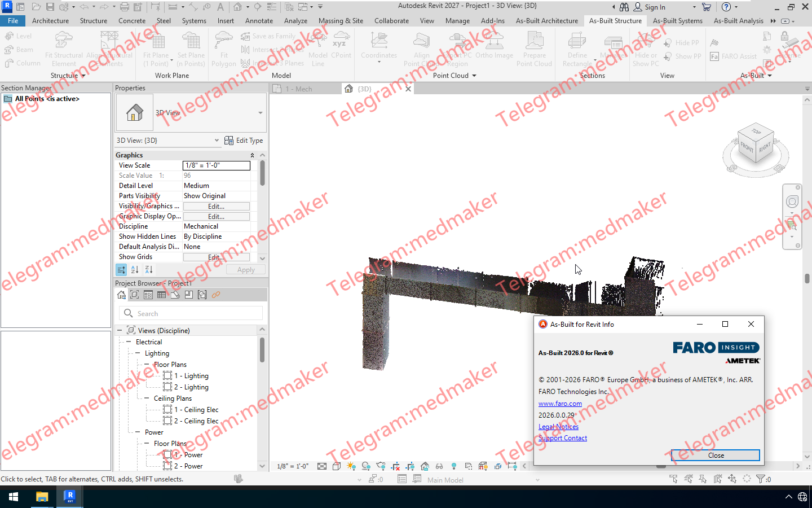Switch to the Architecture ribbon tab
The image size is (812, 508).
coord(50,21)
